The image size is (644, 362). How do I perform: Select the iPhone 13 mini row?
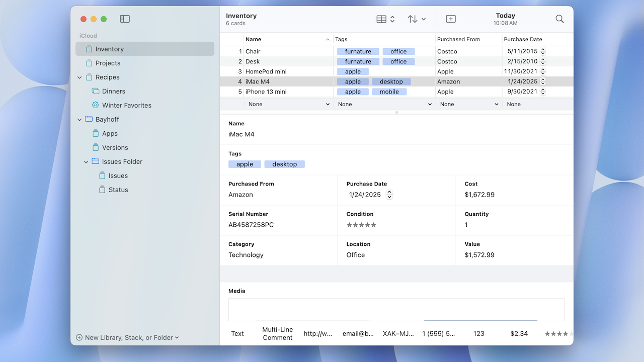[396, 92]
